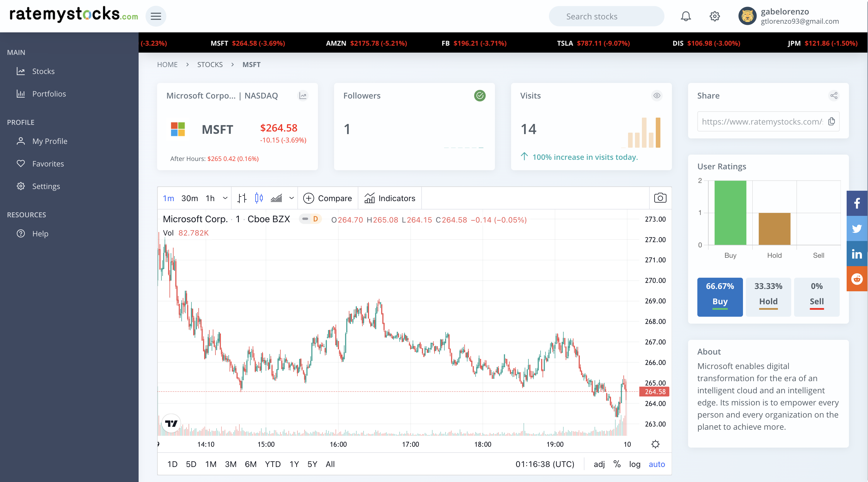The width and height of the screenshot is (868, 482).
Task: Select the candlestick chart style icon
Action: 259,198
